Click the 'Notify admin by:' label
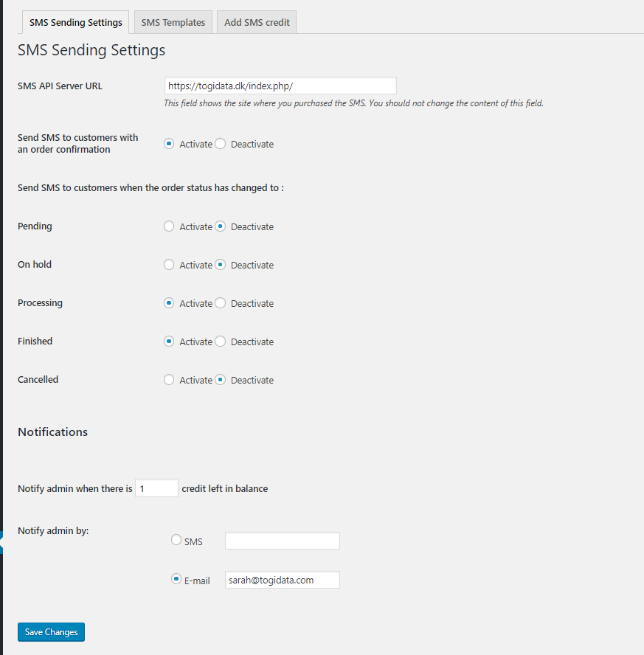The height and width of the screenshot is (655, 644). [53, 531]
